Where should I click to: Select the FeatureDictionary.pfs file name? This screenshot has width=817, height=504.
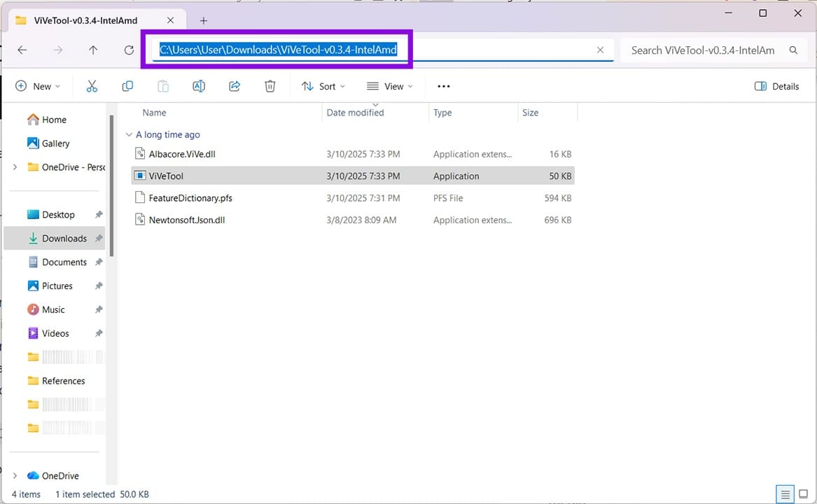click(x=190, y=198)
